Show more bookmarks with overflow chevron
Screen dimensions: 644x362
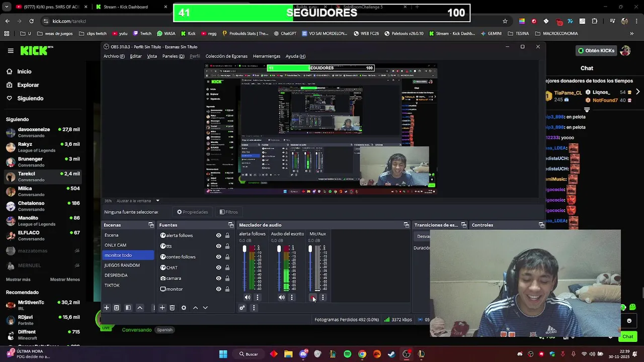coord(632,34)
